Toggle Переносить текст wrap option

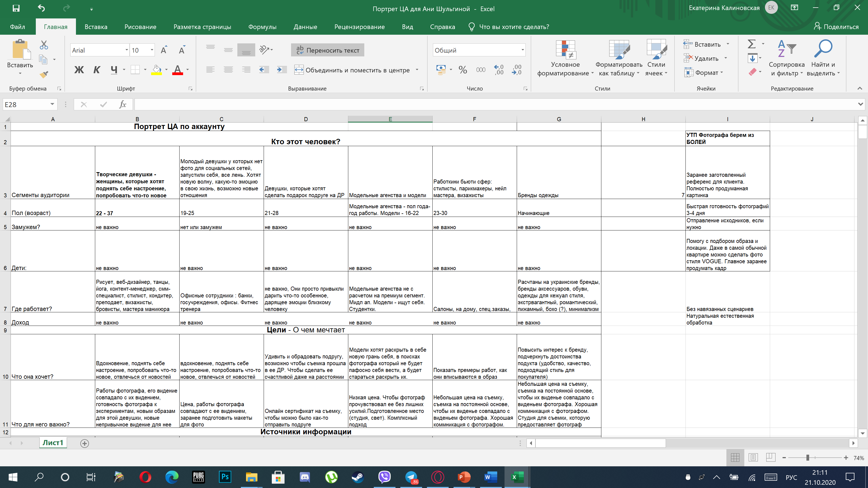tap(327, 50)
